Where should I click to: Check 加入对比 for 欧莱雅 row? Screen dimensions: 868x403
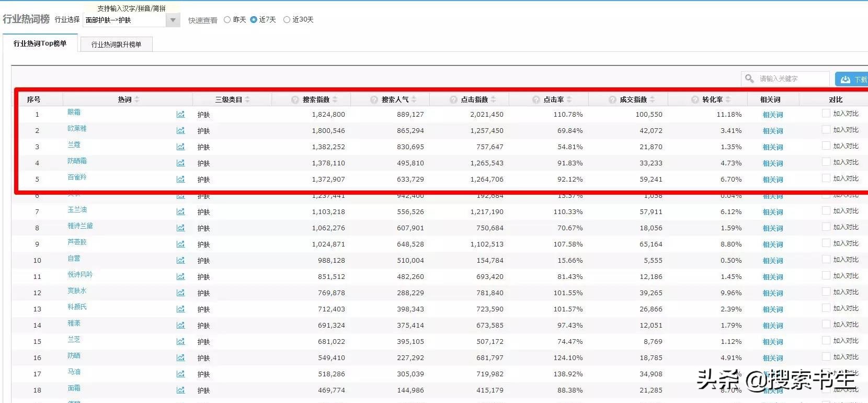coord(826,129)
